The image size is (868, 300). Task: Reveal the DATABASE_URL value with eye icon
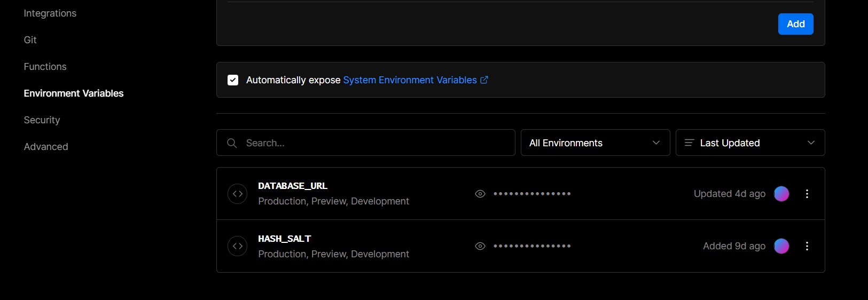point(480,194)
